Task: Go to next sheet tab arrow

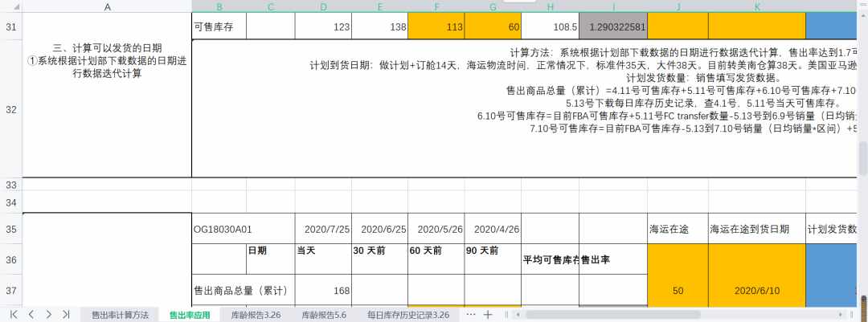Action: pos(49,314)
